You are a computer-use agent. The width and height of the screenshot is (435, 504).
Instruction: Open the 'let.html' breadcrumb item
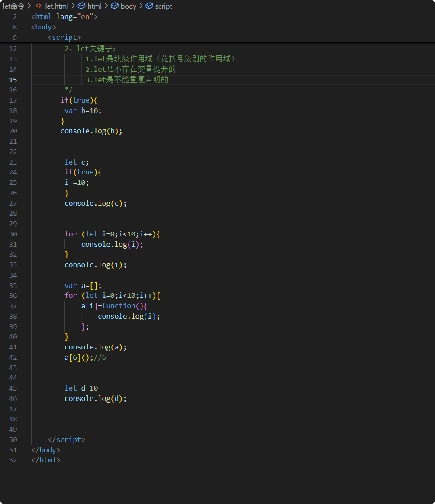57,6
